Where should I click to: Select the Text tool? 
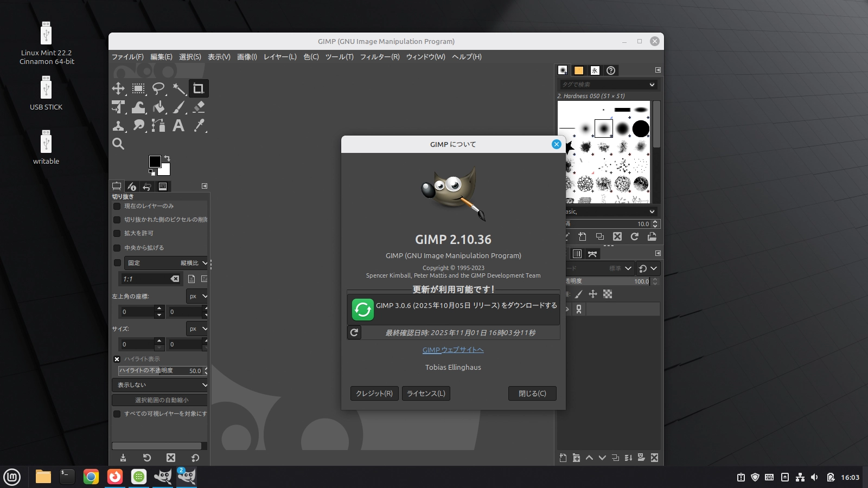pyautogui.click(x=178, y=126)
